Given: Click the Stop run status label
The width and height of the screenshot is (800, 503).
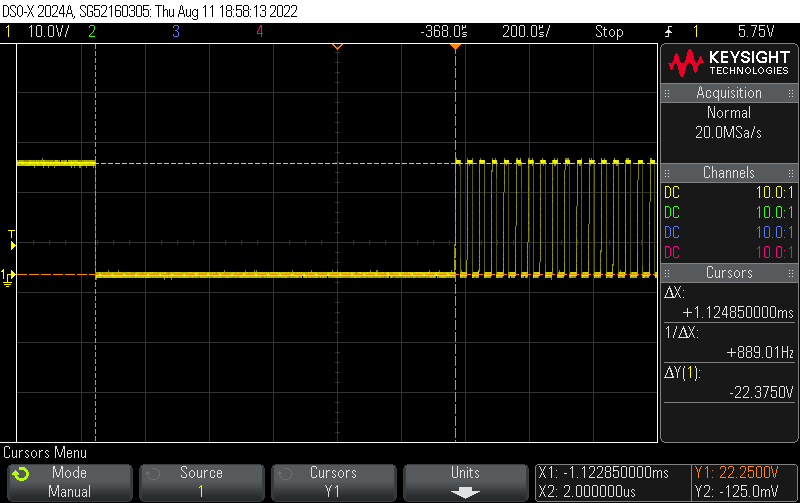Looking at the screenshot, I should pyautogui.click(x=609, y=32).
